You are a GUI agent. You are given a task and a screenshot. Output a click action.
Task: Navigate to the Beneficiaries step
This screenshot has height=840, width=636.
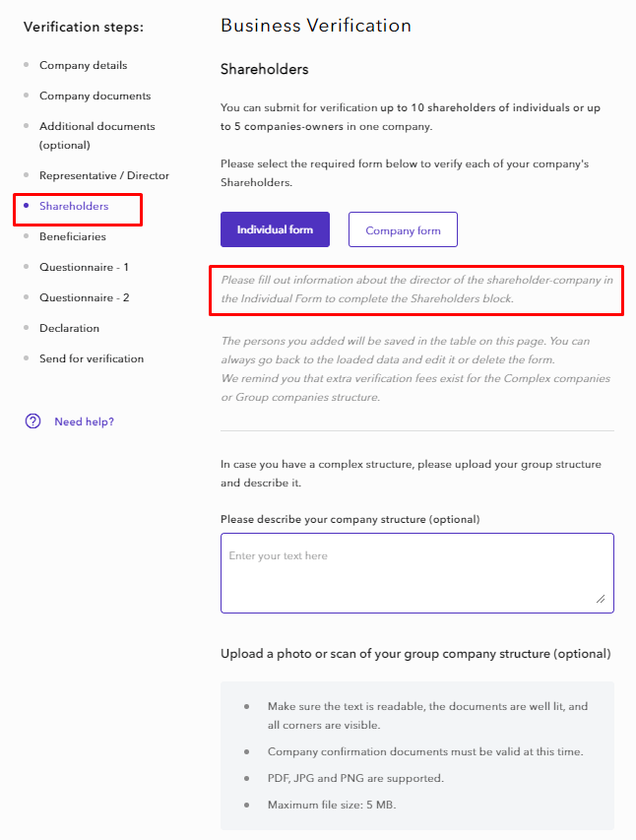click(72, 236)
